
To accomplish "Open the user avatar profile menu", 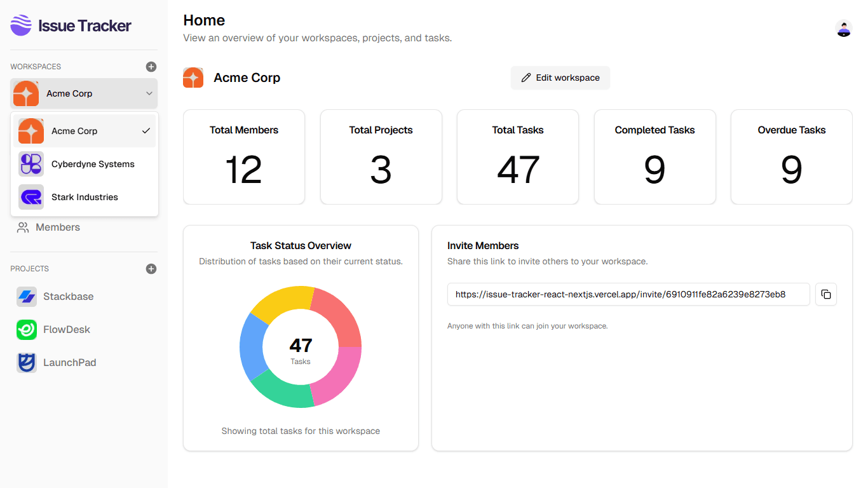I will coord(843,29).
